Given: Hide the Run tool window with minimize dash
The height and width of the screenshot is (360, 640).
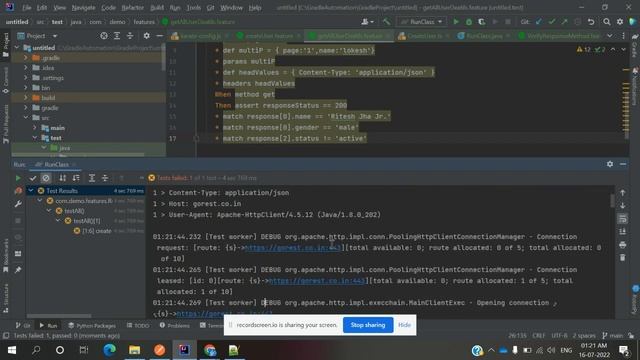Looking at the screenshot, I should [x=623, y=164].
